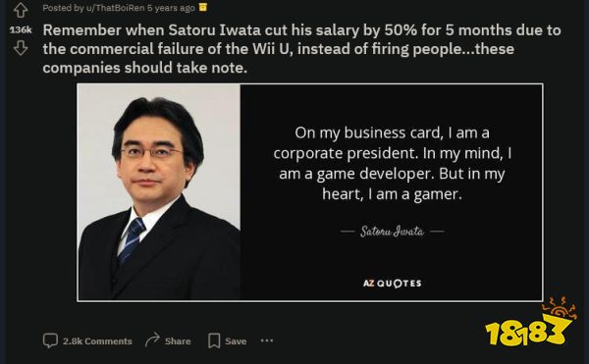Open the three-dot more options menu
Image resolution: width=589 pixels, height=364 pixels.
pyautogui.click(x=267, y=340)
